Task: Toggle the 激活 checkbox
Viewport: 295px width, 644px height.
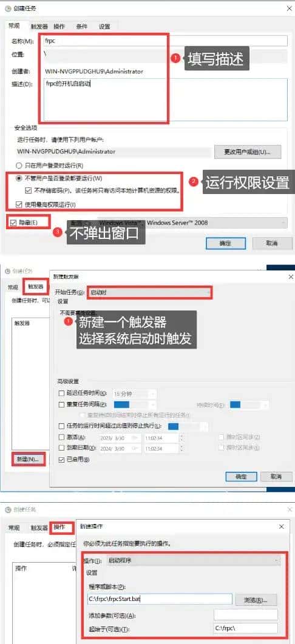Action: [x=62, y=437]
